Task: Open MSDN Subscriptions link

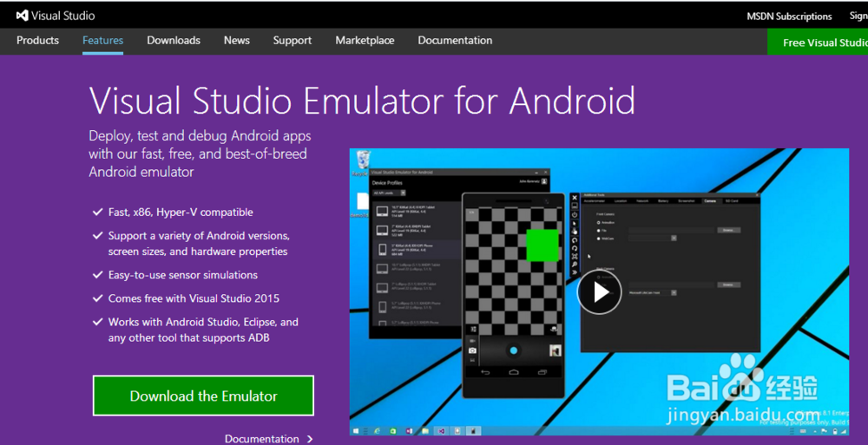Action: click(x=789, y=16)
